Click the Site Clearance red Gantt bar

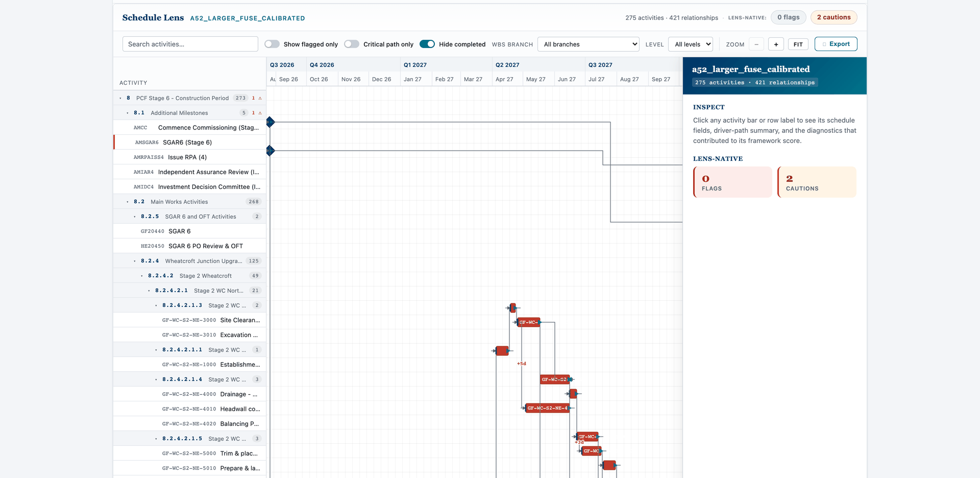coord(513,308)
